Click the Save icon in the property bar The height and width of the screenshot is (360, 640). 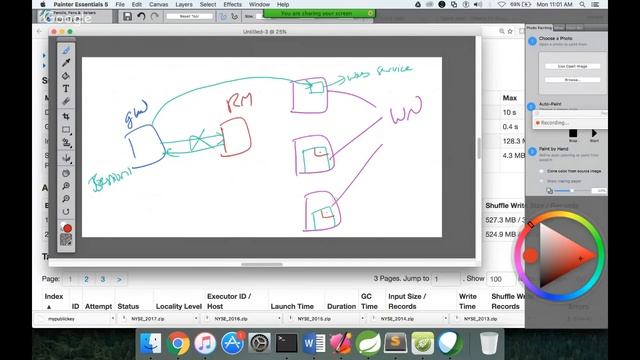coord(127,16)
